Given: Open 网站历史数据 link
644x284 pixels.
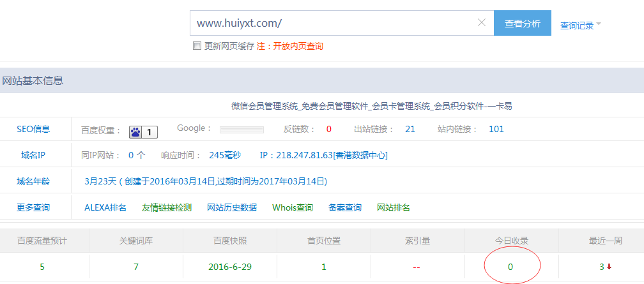Looking at the screenshot, I should pyautogui.click(x=232, y=207).
